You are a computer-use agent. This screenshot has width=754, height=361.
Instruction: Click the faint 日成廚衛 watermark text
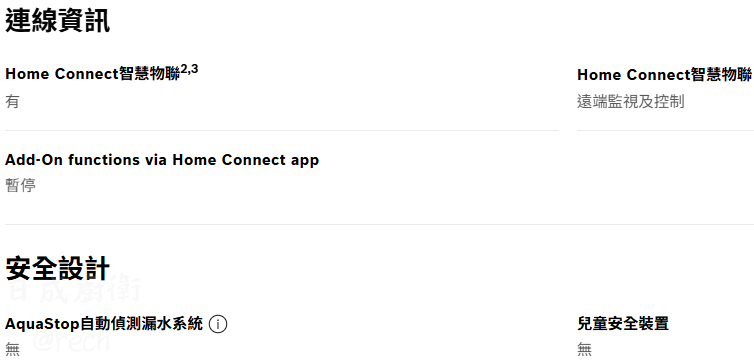75,290
